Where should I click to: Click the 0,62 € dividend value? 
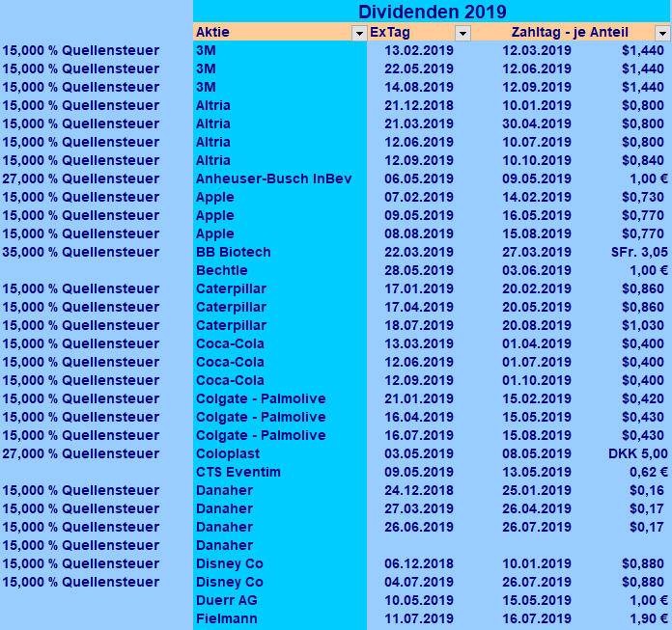[x=649, y=473]
